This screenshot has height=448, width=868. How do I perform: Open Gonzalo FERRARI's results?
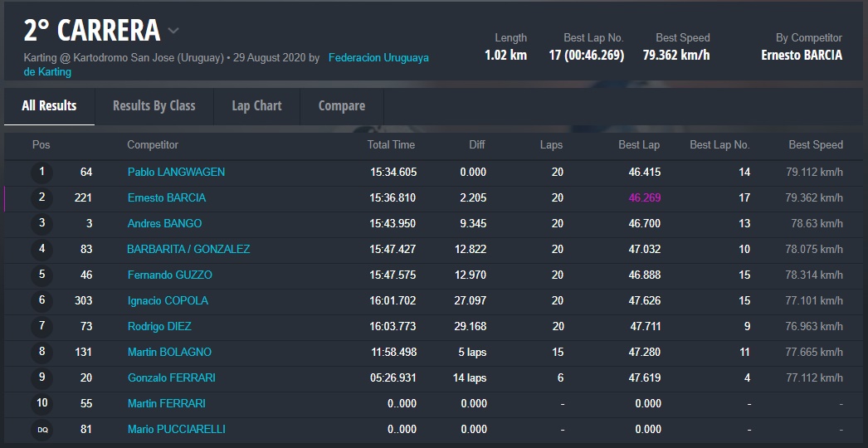171,377
